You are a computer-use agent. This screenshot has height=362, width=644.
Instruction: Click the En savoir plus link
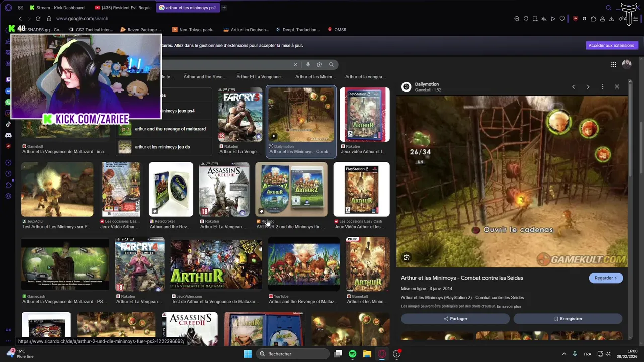pyautogui.click(x=509, y=306)
